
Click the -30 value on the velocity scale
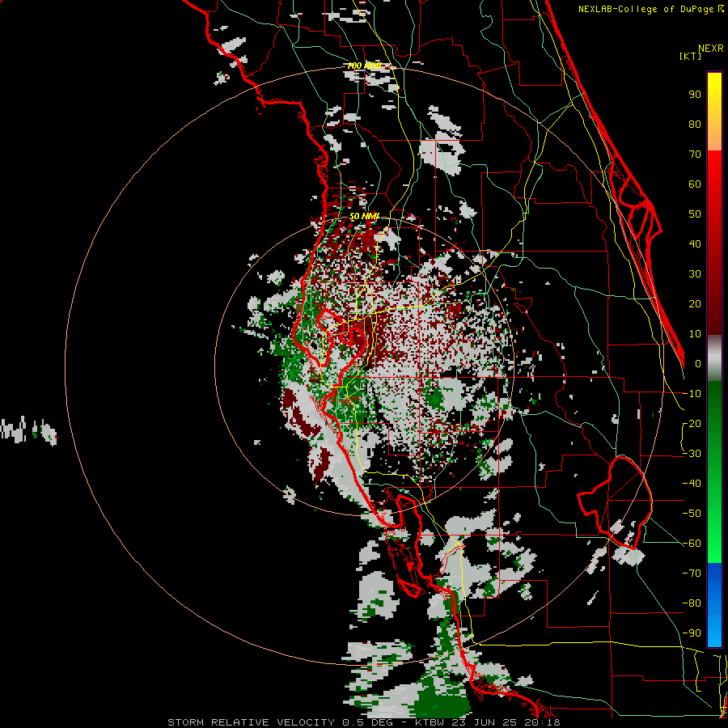pos(692,454)
